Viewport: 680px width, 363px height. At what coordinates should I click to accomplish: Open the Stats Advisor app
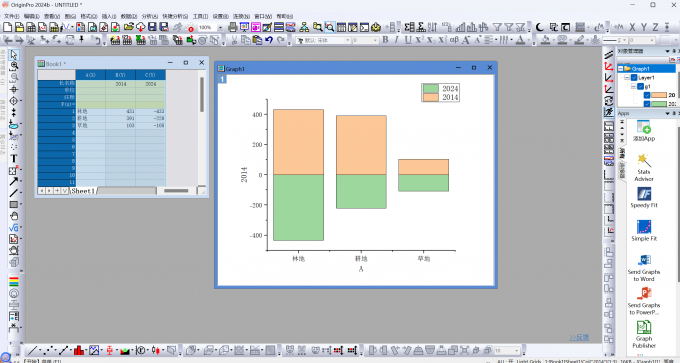[644, 167]
